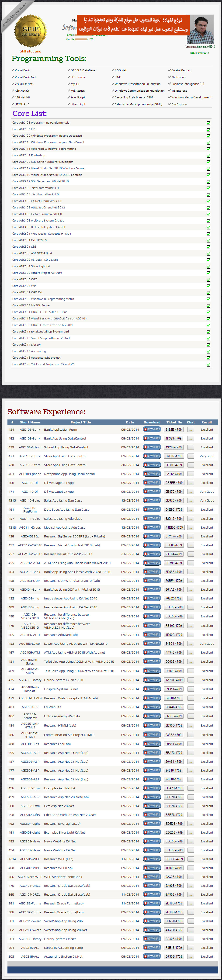Toggle Core AGC131 Photoshop checkbox
The height and width of the screenshot is (980, 222).
pyautogui.click(x=208, y=156)
